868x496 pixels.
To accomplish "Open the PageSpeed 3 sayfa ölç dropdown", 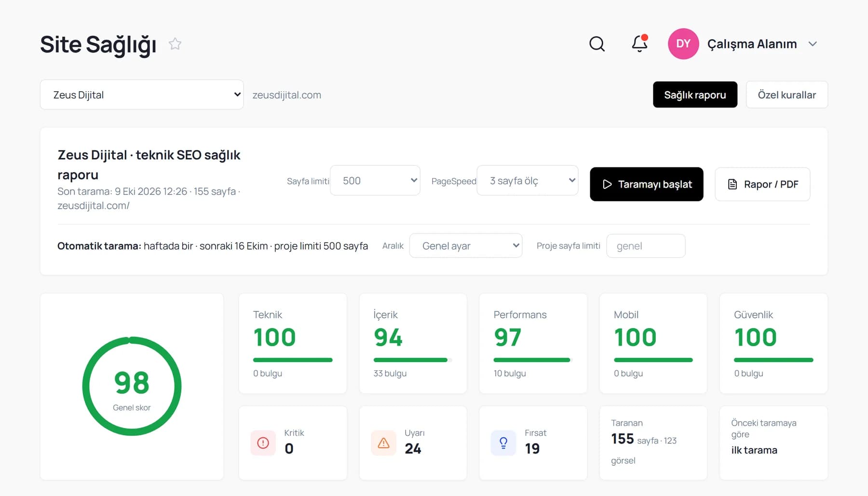I will click(528, 180).
